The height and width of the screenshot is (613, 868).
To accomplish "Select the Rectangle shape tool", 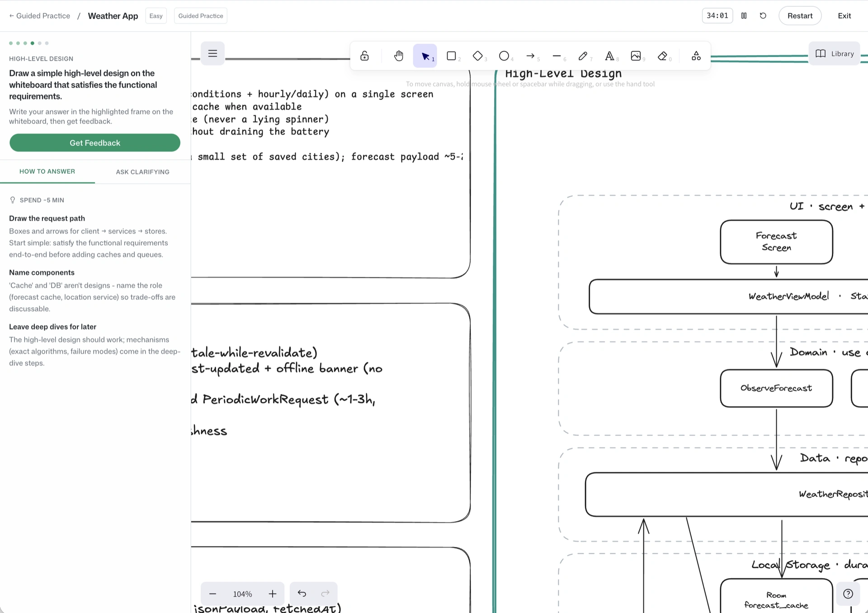I will click(x=451, y=56).
